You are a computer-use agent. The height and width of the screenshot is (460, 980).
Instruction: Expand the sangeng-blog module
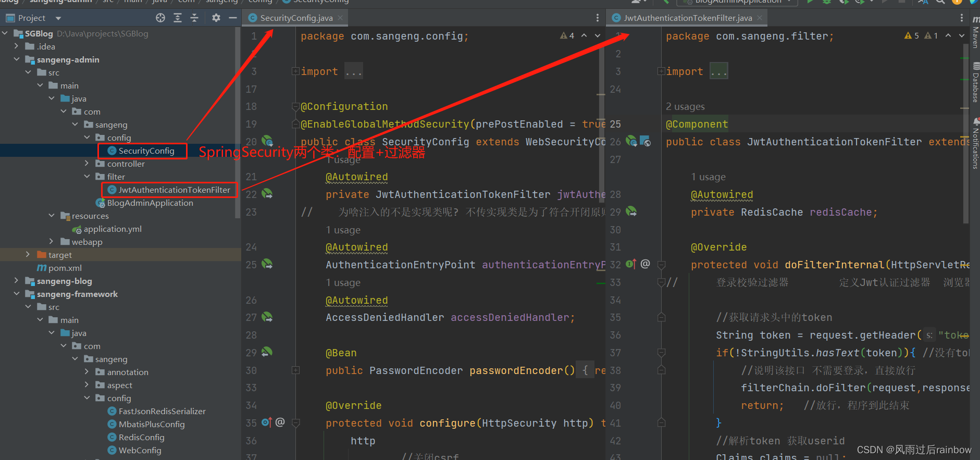coord(16,281)
